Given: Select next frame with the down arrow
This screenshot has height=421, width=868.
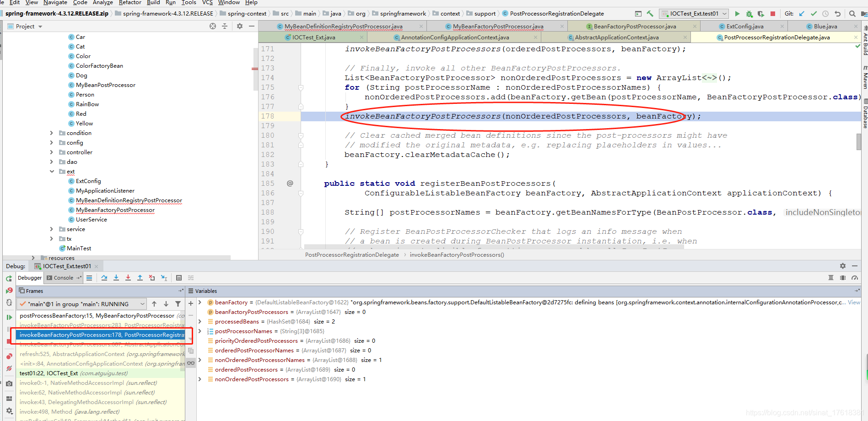Looking at the screenshot, I should point(166,304).
